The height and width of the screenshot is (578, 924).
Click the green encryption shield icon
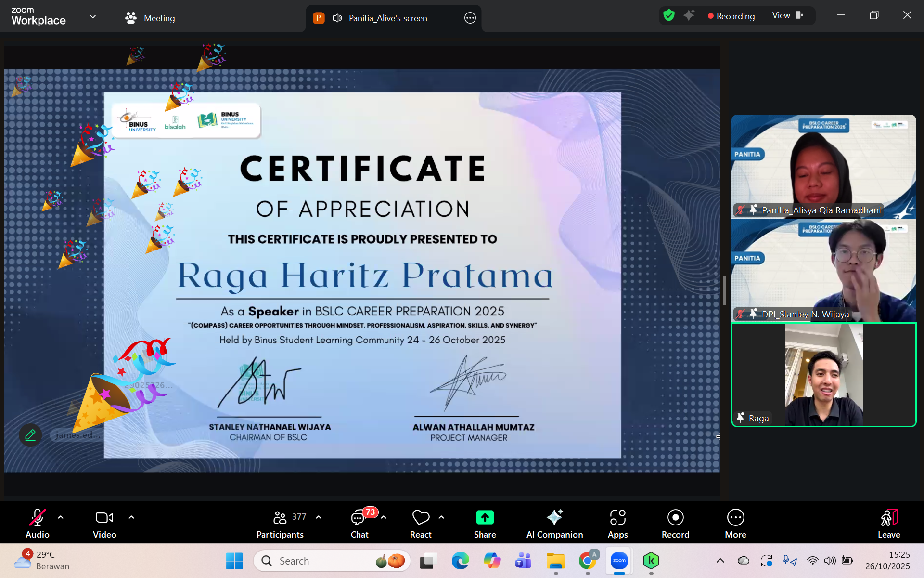click(669, 15)
